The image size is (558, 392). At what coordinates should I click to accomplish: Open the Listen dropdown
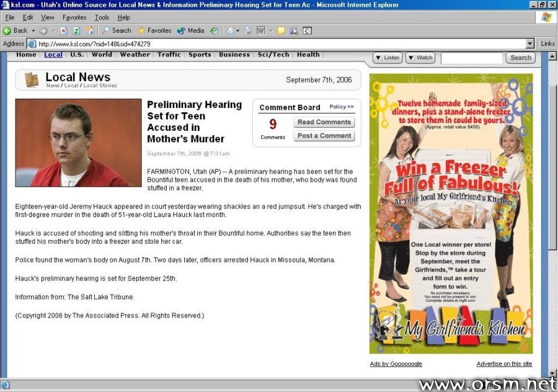click(x=387, y=58)
